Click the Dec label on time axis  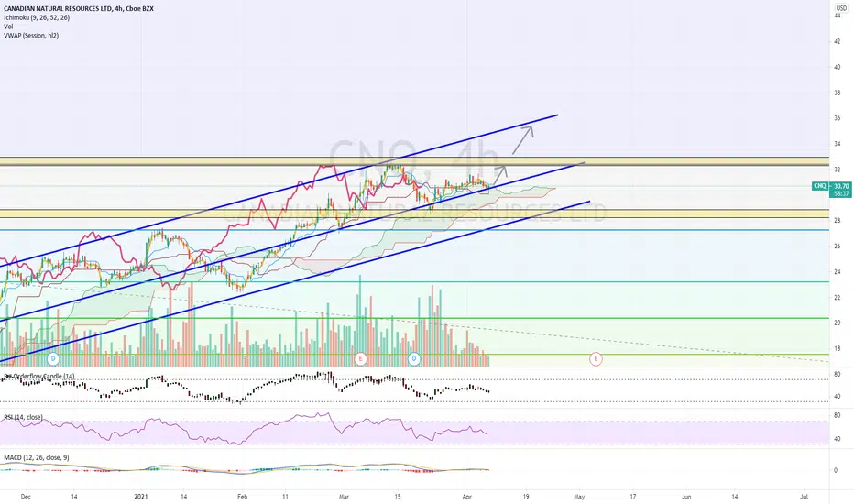[x=26, y=497]
